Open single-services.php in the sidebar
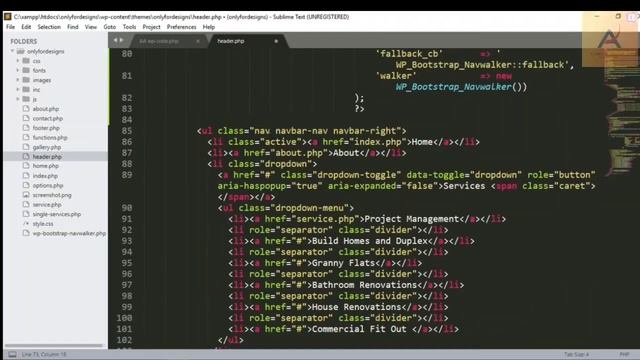This screenshot has width=640, height=360. [x=57, y=214]
